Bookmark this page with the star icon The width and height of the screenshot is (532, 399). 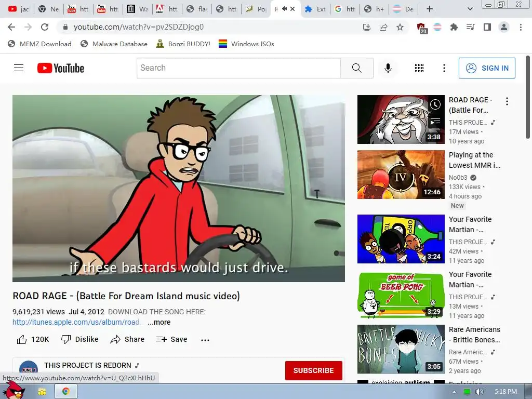[x=400, y=27]
